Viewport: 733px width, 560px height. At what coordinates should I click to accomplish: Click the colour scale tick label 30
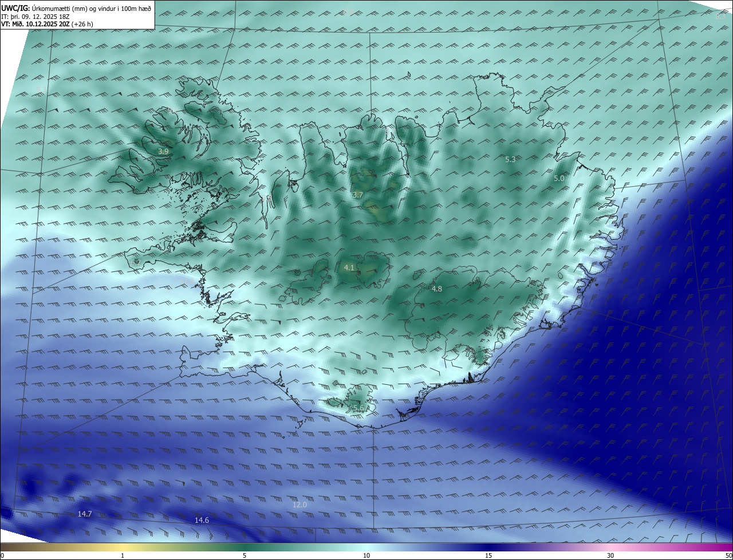click(610, 556)
